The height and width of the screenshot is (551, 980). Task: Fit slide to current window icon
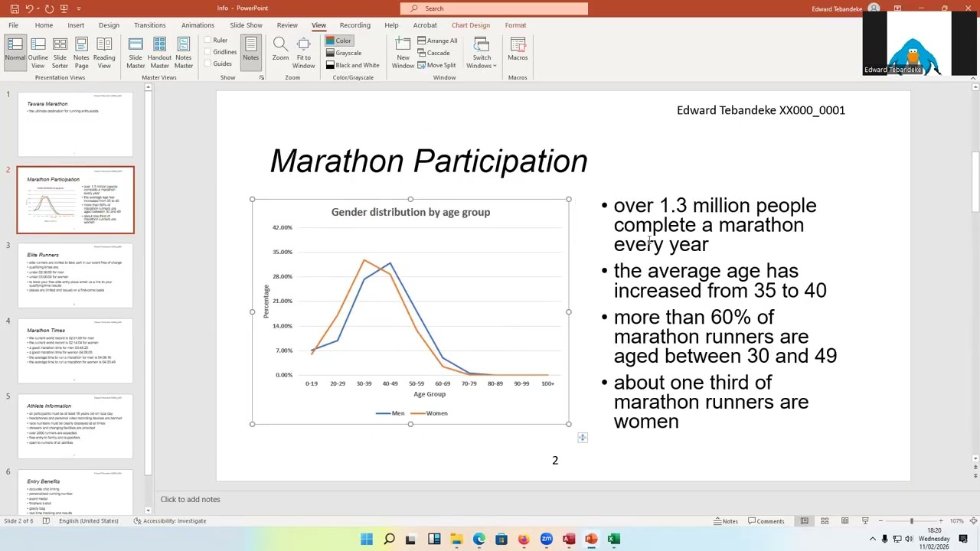(x=972, y=521)
